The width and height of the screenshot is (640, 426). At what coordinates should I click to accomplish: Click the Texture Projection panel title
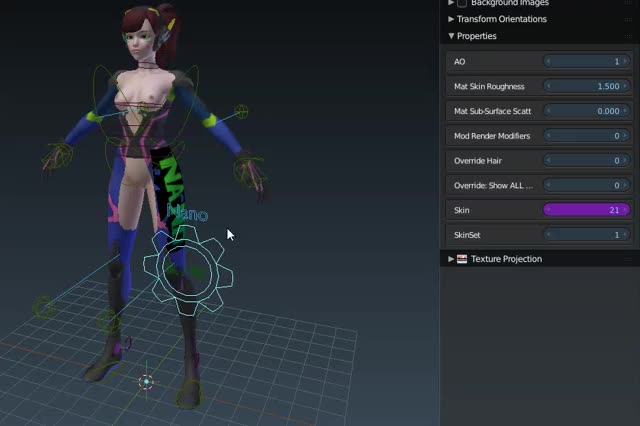tap(506, 259)
